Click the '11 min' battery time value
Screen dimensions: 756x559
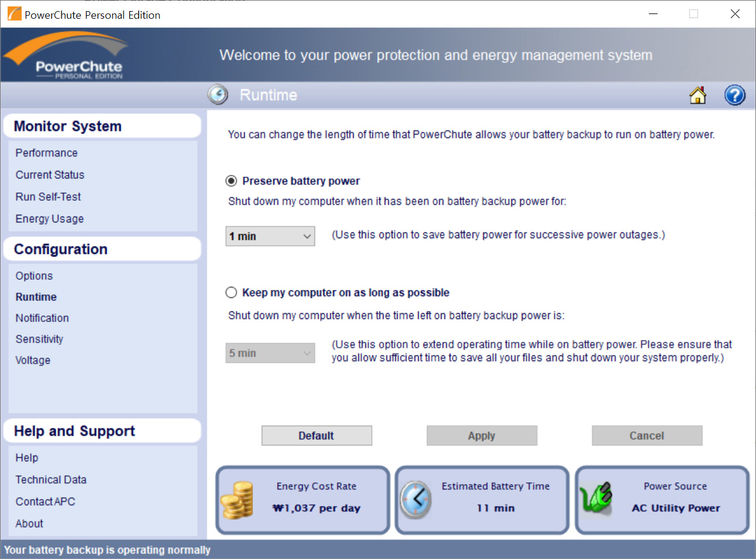coord(495,508)
